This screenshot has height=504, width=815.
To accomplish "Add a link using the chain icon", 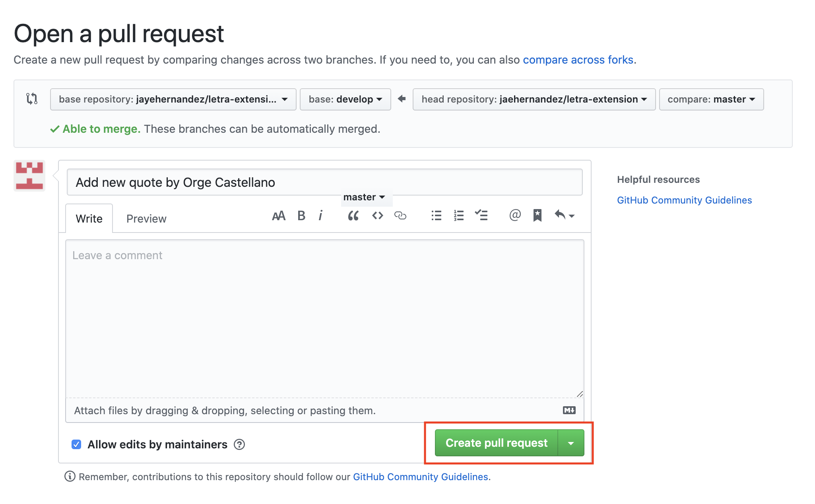I will [400, 215].
